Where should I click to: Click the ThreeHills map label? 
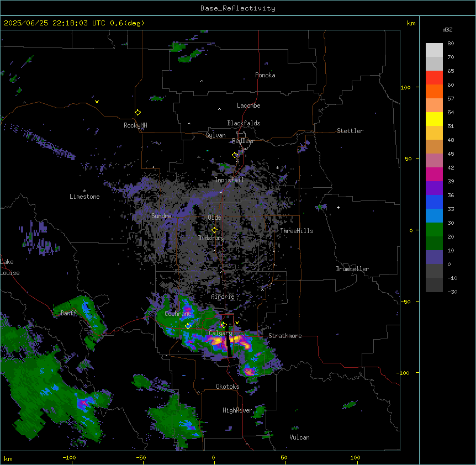[297, 231]
